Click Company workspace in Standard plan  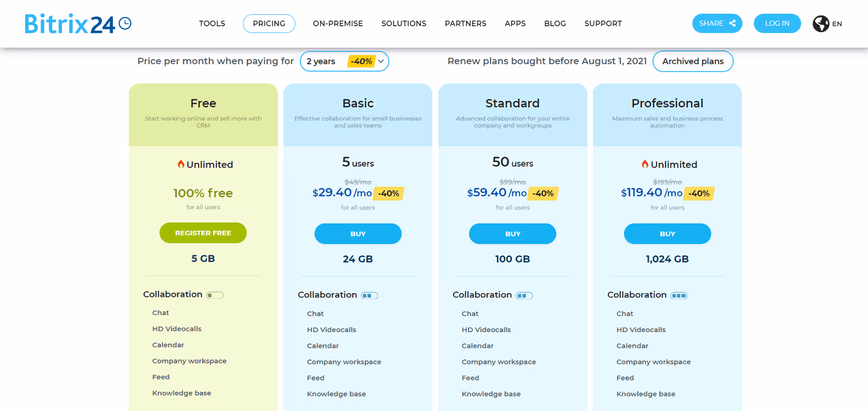(499, 362)
